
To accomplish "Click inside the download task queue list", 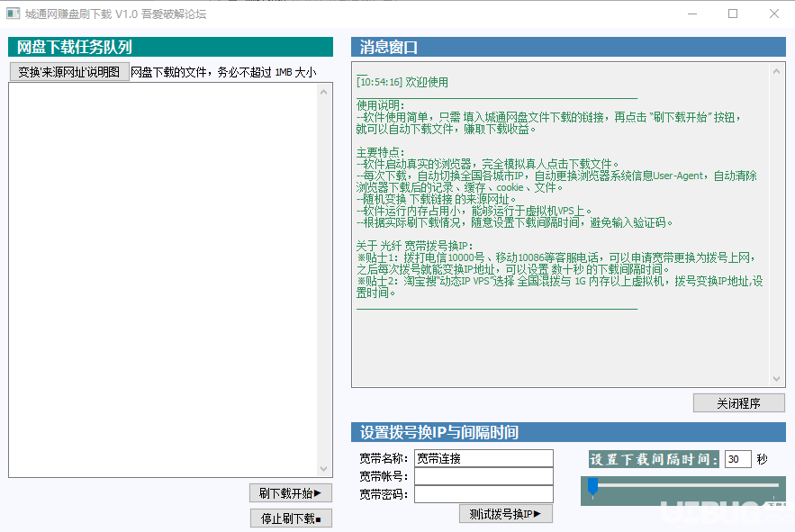I will click(163, 280).
